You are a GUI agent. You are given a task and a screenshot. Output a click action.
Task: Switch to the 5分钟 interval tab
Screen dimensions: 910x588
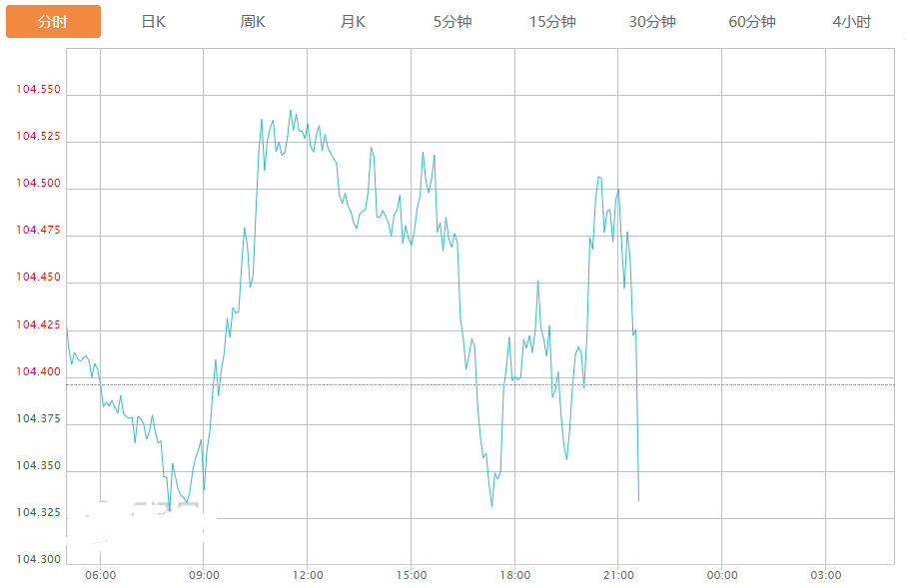(453, 22)
